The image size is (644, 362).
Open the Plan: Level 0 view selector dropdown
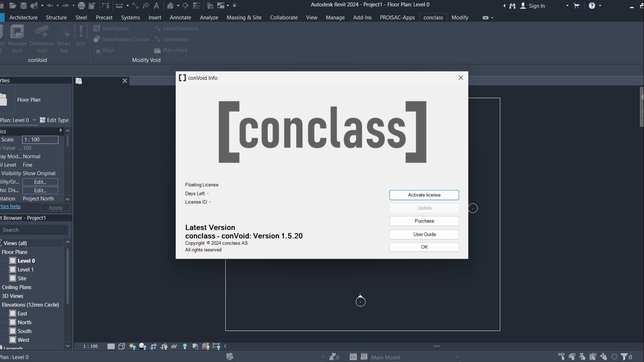(34, 120)
